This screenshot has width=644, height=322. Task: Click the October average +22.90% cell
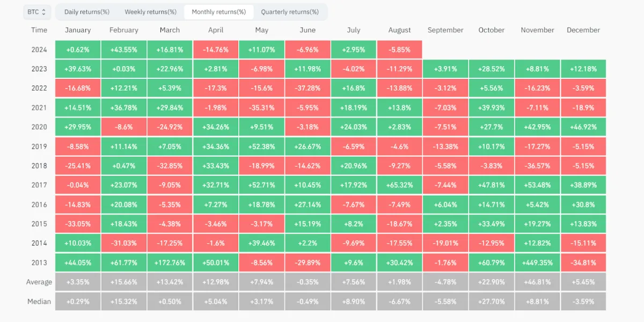[x=492, y=282]
